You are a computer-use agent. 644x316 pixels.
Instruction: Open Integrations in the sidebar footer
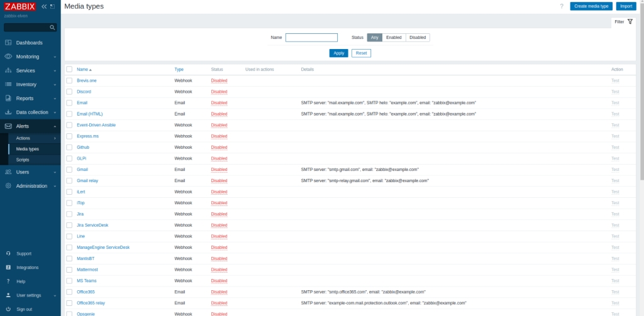click(27, 268)
